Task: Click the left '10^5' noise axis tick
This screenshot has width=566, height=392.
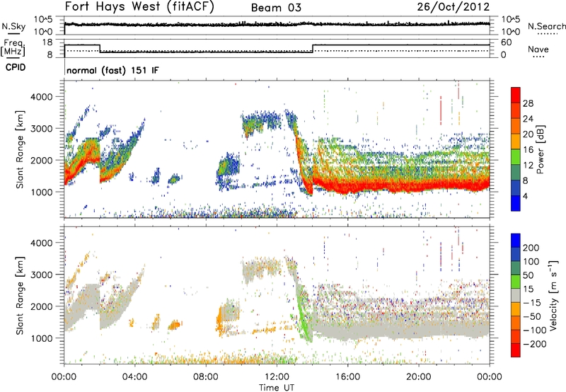Action: click(43, 19)
